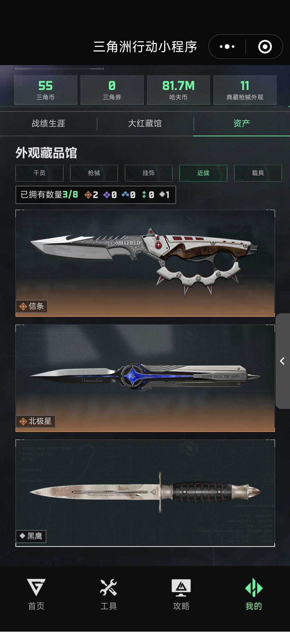Select the 资产 tab

242,123
